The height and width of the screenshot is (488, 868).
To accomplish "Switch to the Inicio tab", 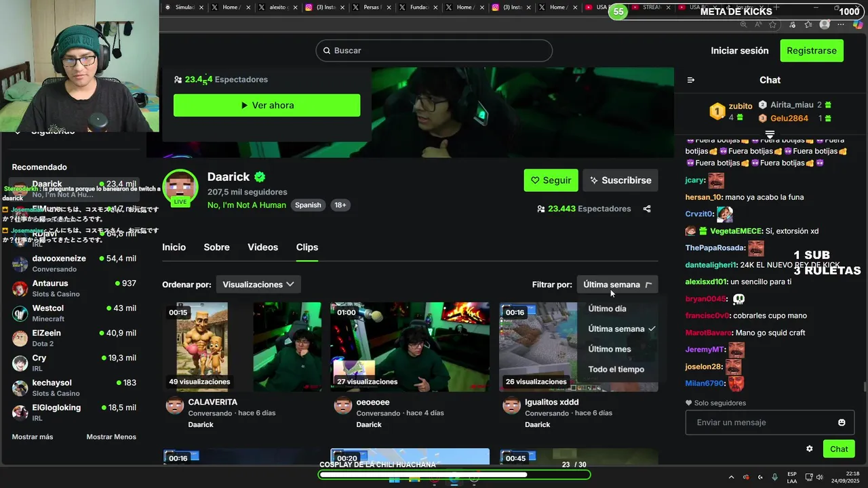I will 174,247.
